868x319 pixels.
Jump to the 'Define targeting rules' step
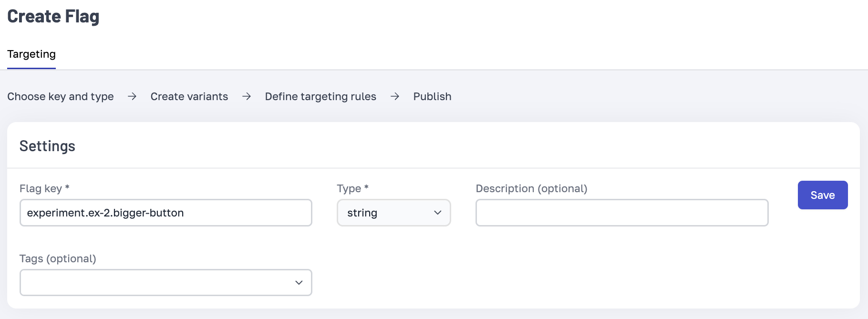[320, 97]
